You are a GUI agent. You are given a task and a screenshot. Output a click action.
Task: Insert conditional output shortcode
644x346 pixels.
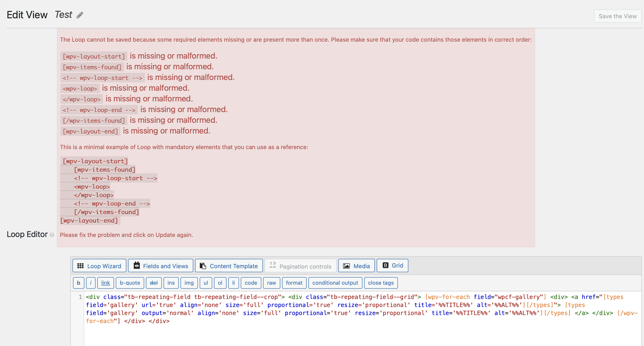[335, 283]
